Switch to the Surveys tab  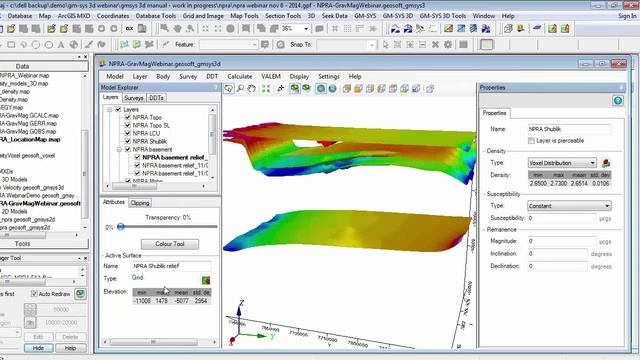tap(133, 98)
